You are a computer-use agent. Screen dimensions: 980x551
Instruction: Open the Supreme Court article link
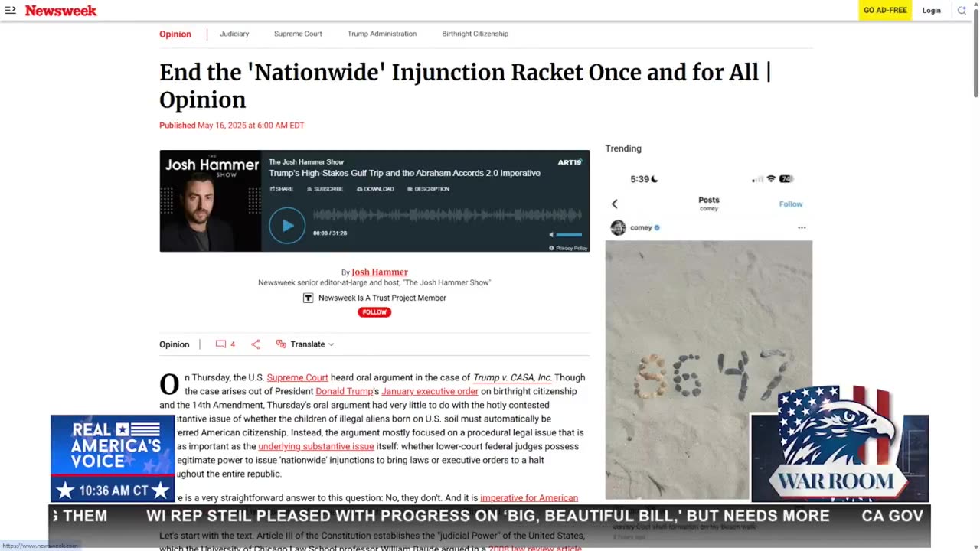coord(297,377)
